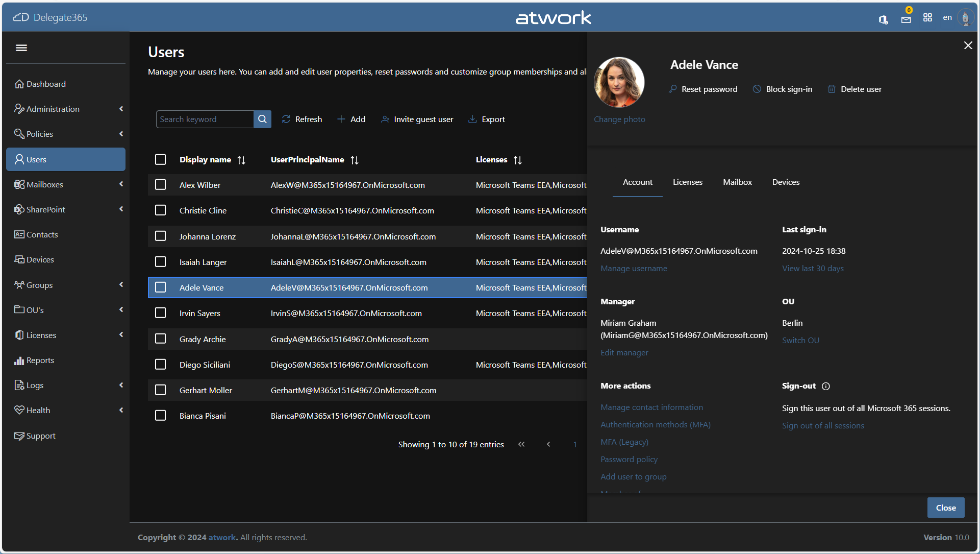Expand the Logs menu chevron
Viewport: 980px width, 554px height.
pos(121,385)
